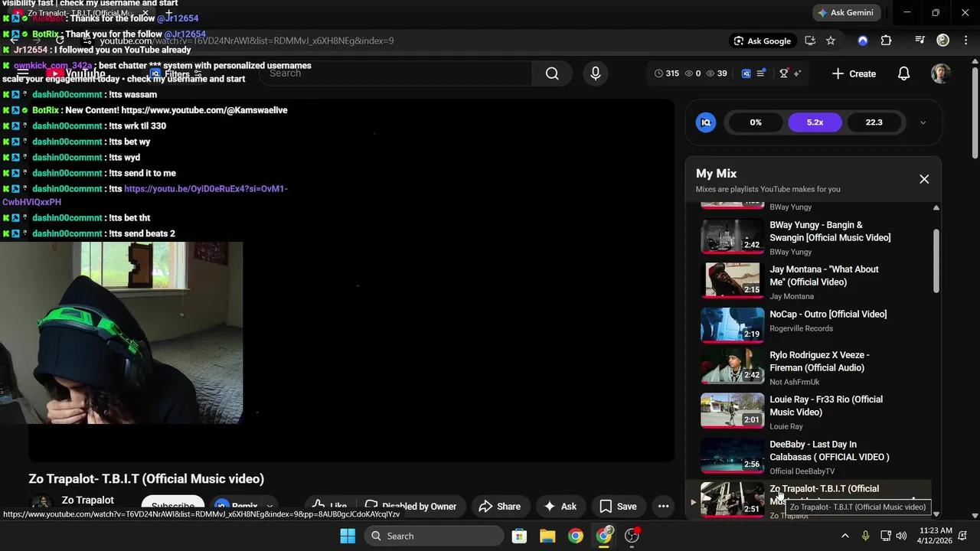Click the clock stat showing 315

667,73
